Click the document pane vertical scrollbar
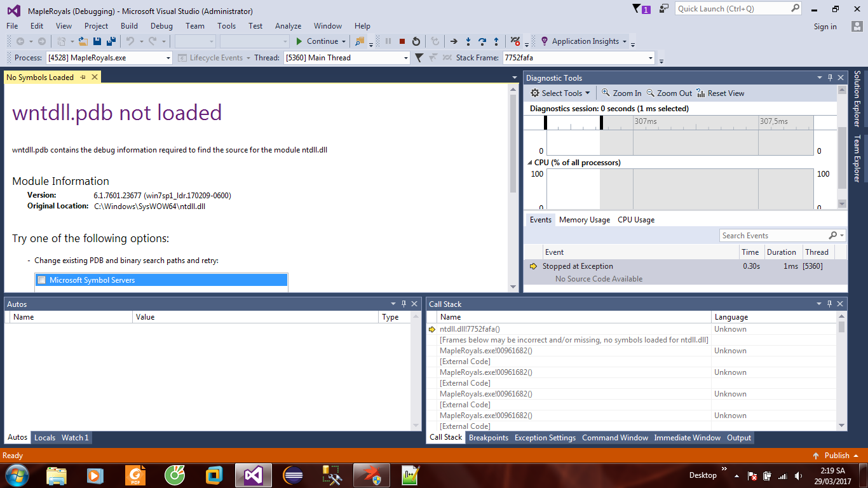The width and height of the screenshot is (868, 488). pyautogui.click(x=513, y=145)
